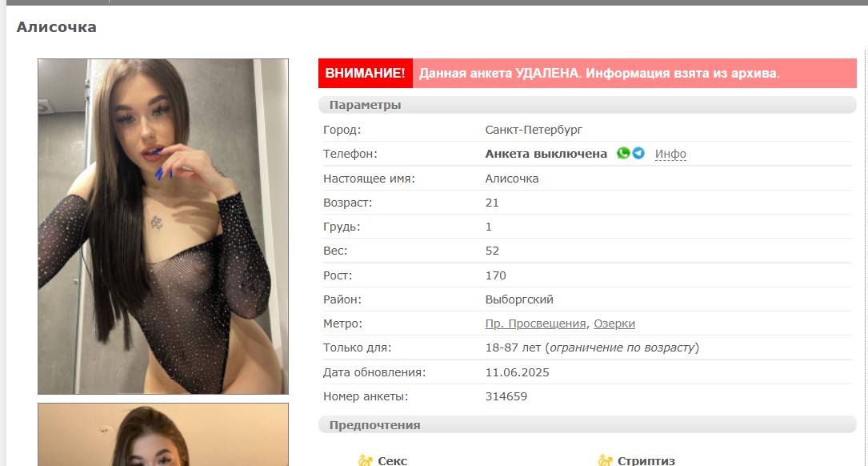Click the Предпочтения section header

tap(587, 425)
